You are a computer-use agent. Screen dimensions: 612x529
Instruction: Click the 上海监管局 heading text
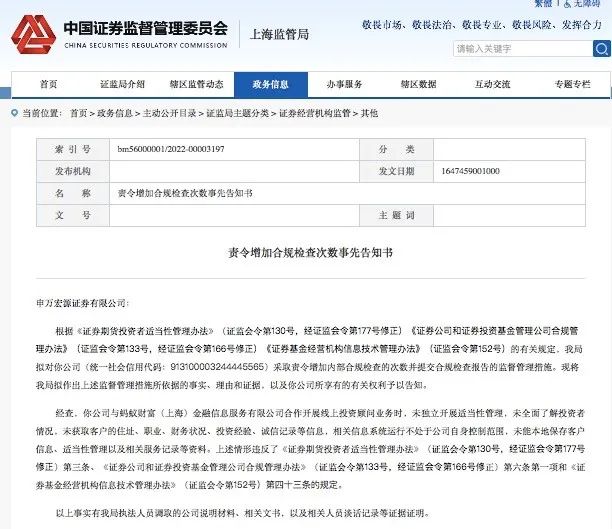point(279,34)
